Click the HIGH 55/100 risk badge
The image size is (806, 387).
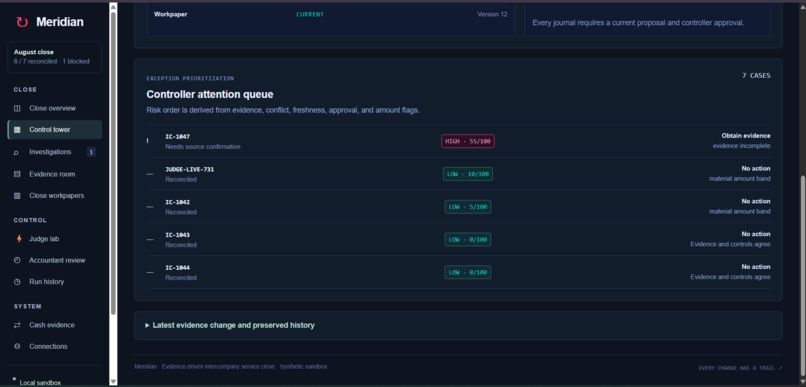coord(468,141)
